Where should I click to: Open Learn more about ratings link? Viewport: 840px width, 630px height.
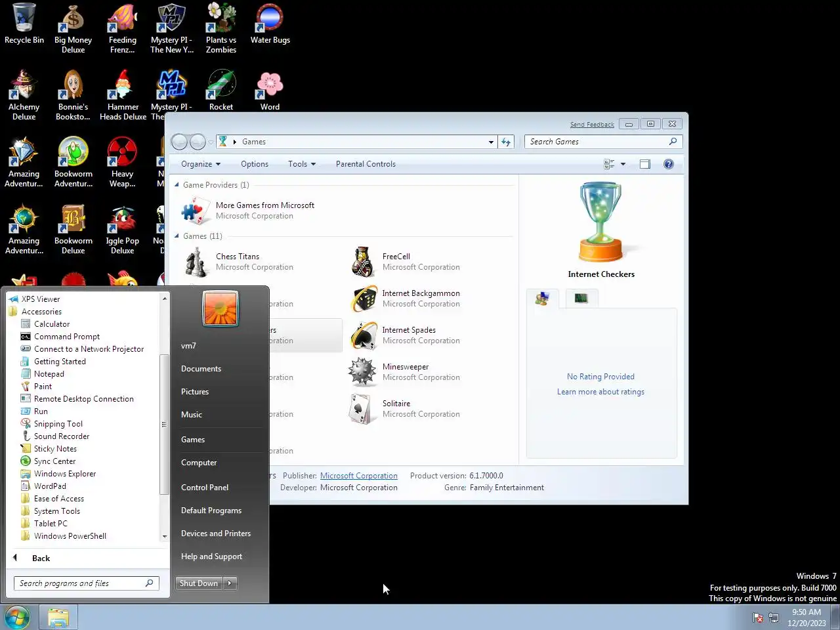point(600,392)
